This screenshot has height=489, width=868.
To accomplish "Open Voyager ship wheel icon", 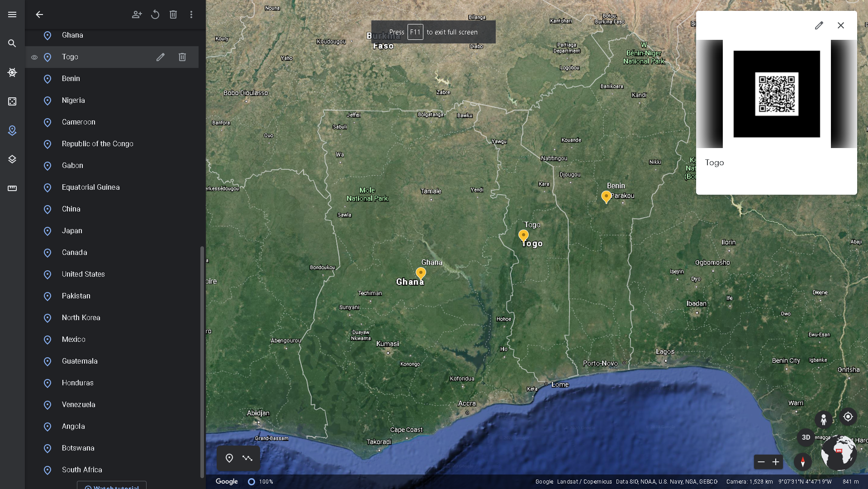I will [x=12, y=72].
